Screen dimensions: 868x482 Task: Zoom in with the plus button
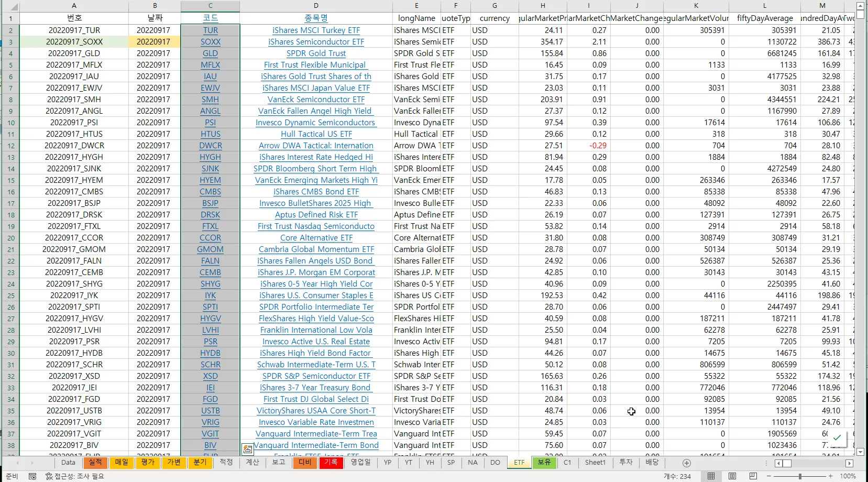pos(831,476)
